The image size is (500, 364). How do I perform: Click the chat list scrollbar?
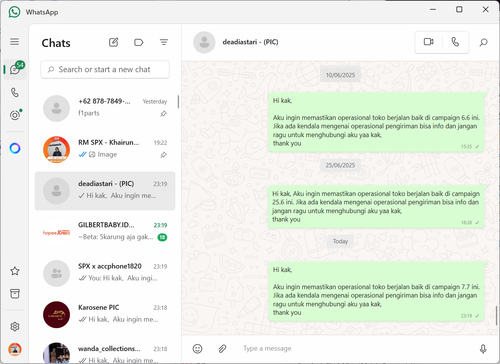click(178, 102)
